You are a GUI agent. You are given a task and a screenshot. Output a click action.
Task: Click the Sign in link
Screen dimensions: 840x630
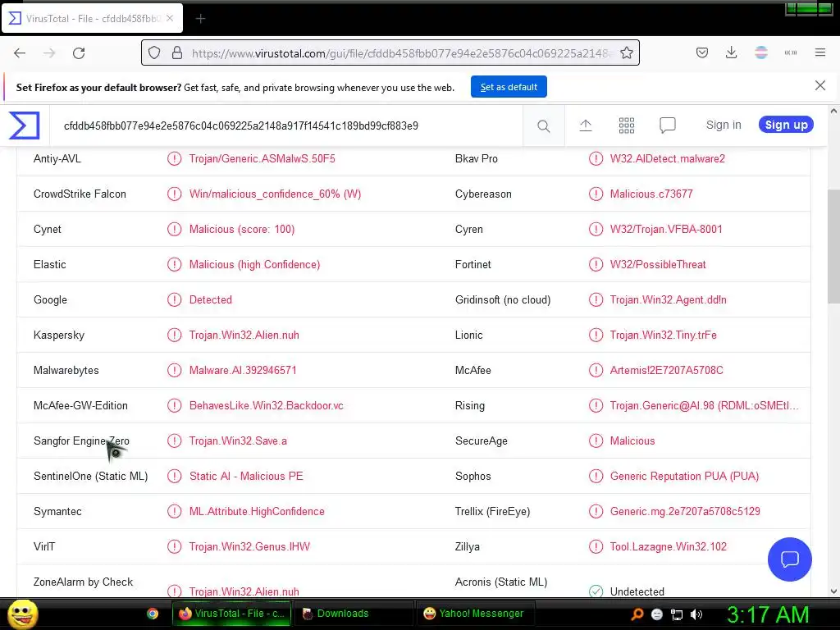point(724,125)
